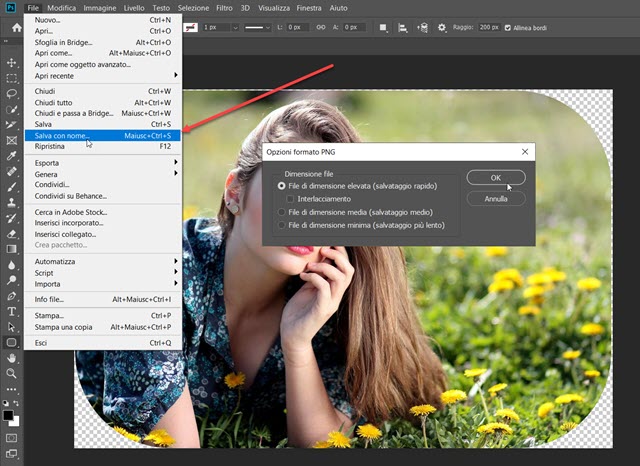Screen dimensions: 640x466
Task: Select the Dodge tool
Action: pyautogui.click(x=11, y=280)
